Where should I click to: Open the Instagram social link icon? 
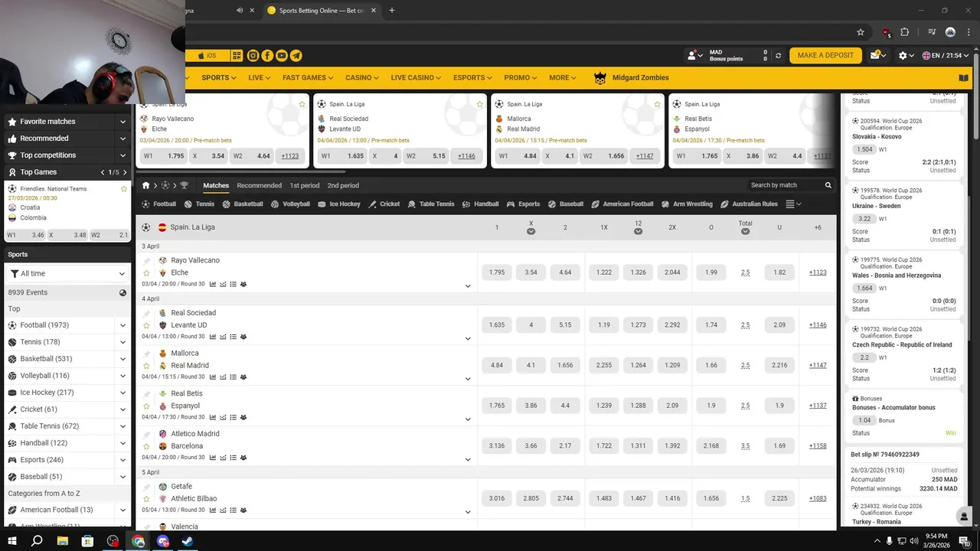click(x=253, y=56)
